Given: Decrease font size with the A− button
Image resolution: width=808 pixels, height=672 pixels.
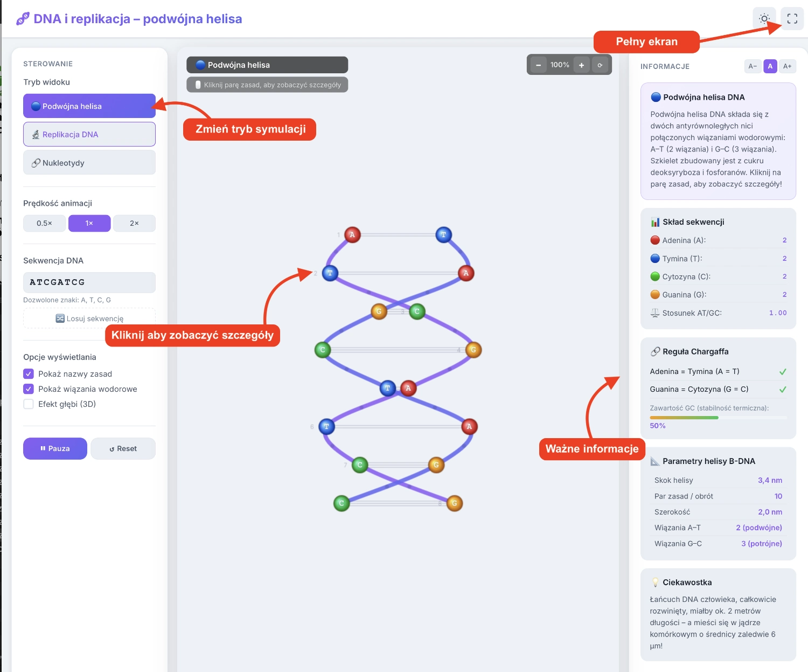Looking at the screenshot, I should pyautogui.click(x=753, y=66).
